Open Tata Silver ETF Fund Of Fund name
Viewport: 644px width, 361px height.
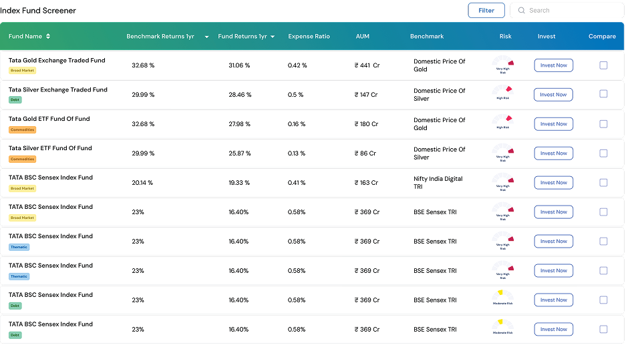coord(50,148)
